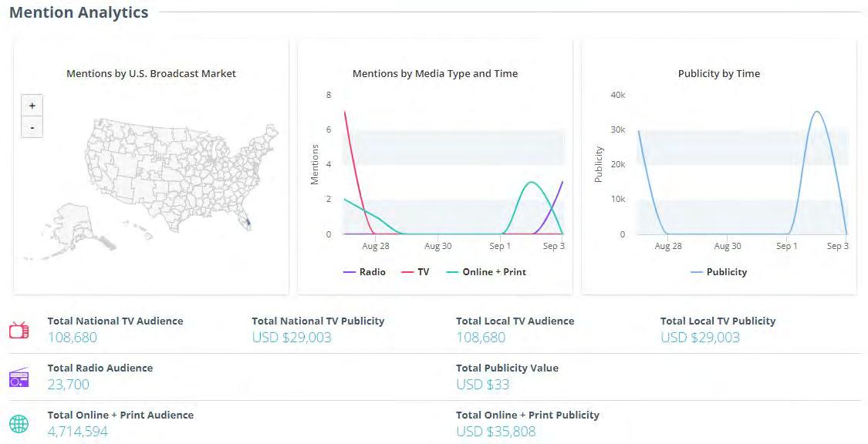The width and height of the screenshot is (868, 444).
Task: Click the highlighted Florida market on map
Action: [x=247, y=226]
